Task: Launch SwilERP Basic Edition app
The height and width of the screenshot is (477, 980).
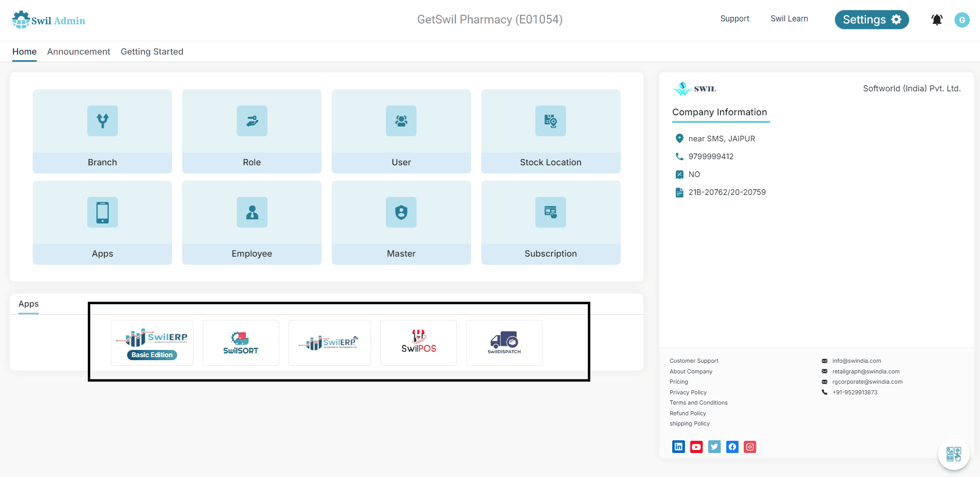Action: 152,343
